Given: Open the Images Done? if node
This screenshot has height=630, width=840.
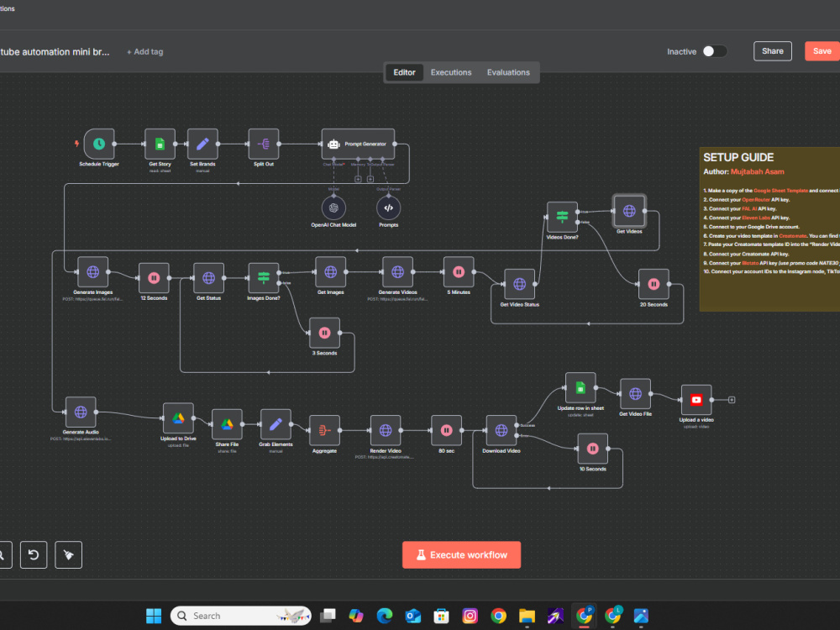Looking at the screenshot, I should pos(264,278).
